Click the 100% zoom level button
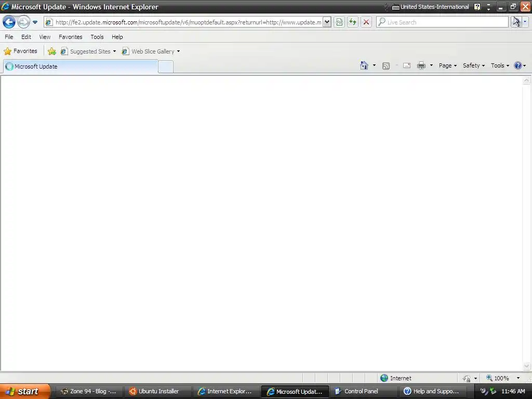Viewport: 532px width, 399px height. coord(498,378)
